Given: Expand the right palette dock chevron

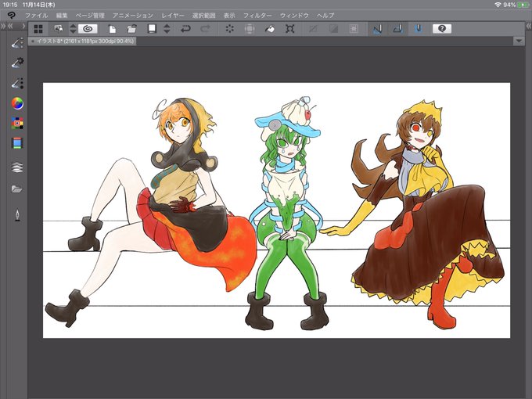Looking at the screenshot, I should coord(529,26).
